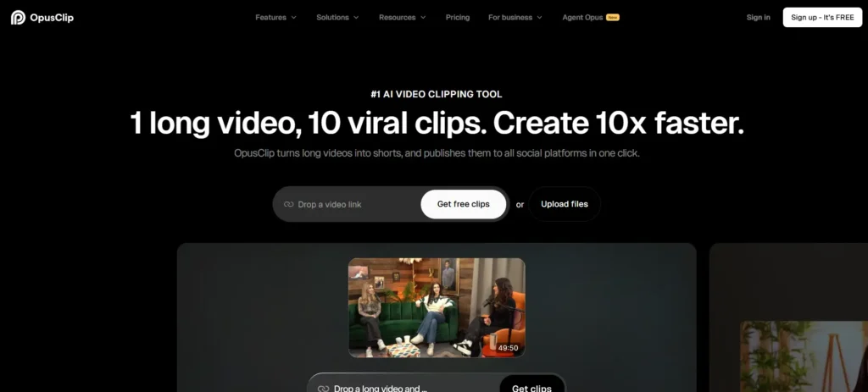Expand the For business chevron arrow

tap(539, 18)
